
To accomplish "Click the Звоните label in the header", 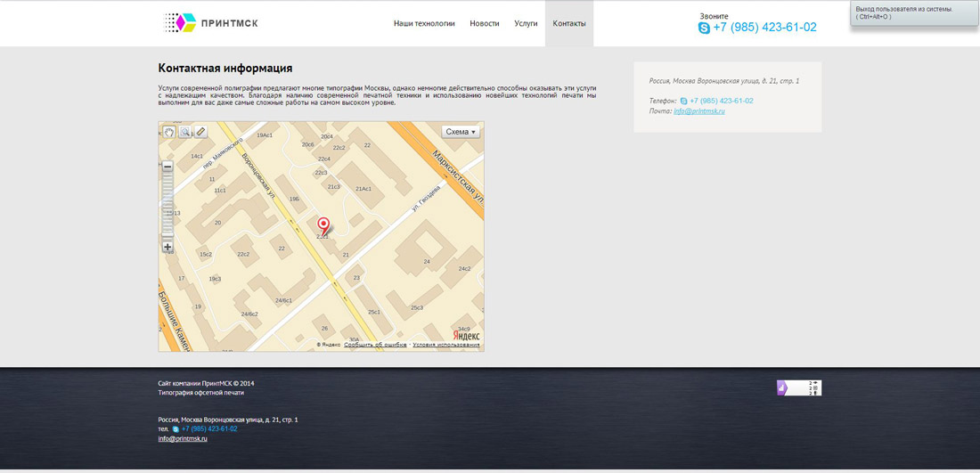I will 715,16.
